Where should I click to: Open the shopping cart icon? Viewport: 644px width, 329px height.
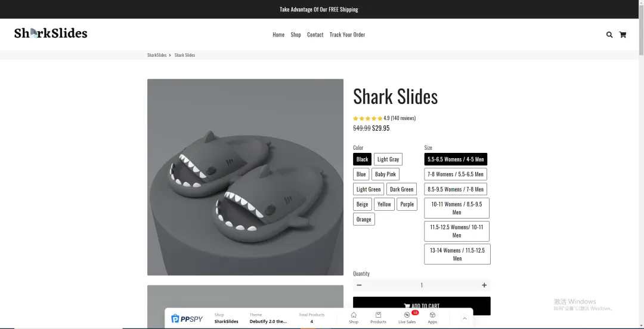pyautogui.click(x=623, y=35)
